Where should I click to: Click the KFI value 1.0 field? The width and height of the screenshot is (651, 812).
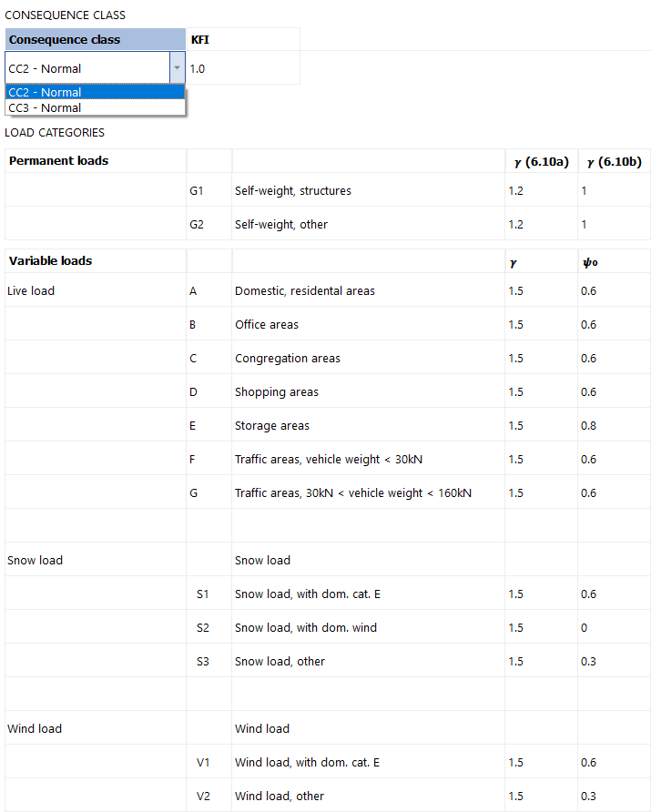click(243, 68)
